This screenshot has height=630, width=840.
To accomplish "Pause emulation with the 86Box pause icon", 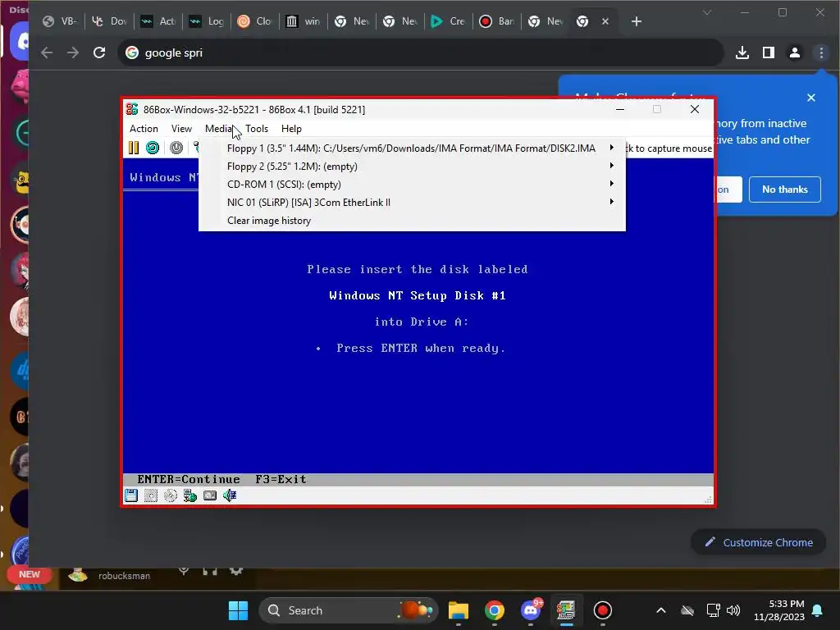I will [x=134, y=148].
